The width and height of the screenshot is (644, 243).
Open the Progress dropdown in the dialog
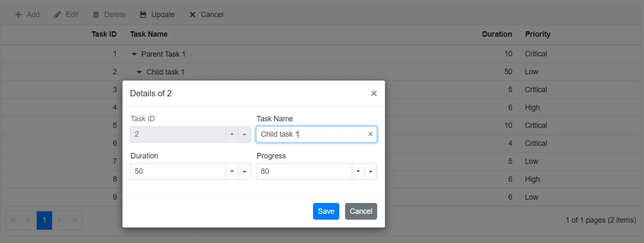358,171
